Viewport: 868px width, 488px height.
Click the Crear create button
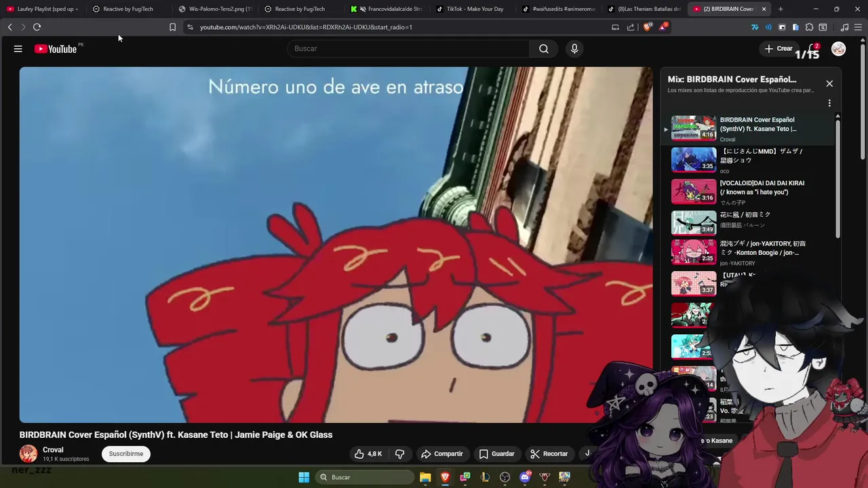(778, 49)
